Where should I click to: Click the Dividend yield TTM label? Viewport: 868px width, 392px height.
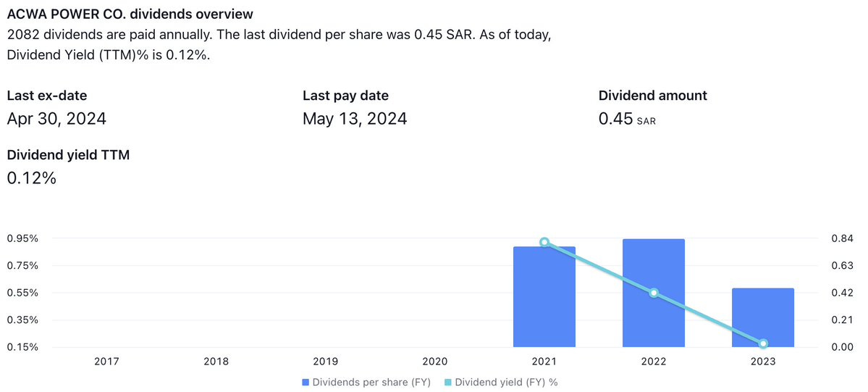point(68,155)
